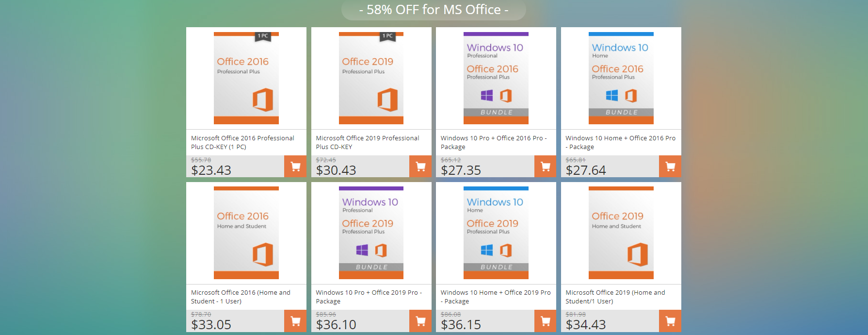Image resolution: width=868 pixels, height=335 pixels.
Task: Click the $27.35 price on the Pro bundle
Action: point(461,170)
